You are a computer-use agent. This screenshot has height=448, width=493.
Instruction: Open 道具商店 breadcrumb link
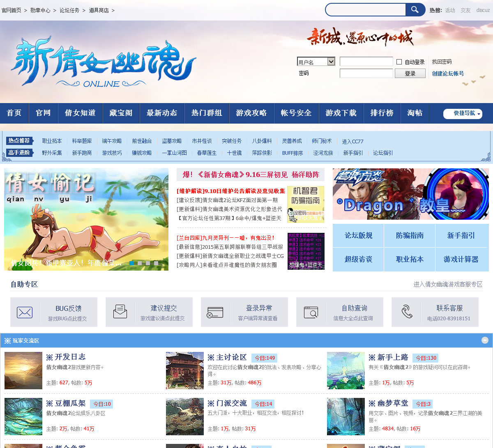99,10
